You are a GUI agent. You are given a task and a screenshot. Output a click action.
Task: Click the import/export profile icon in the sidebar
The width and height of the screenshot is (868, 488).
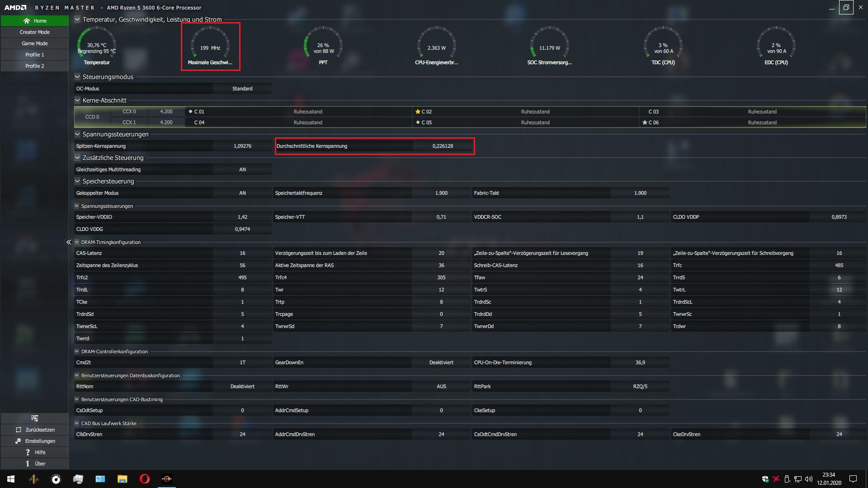35,418
